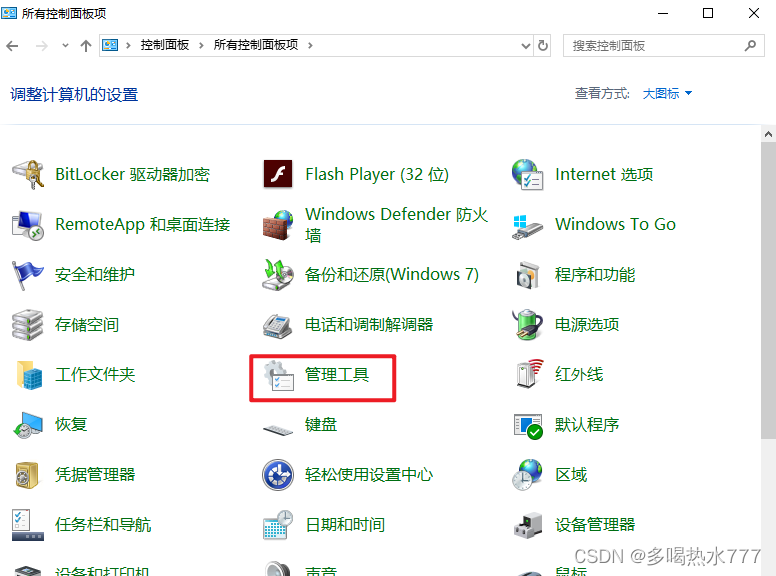Click the scrollbar up arrow
Screen dimensions: 776x576
(x=768, y=134)
